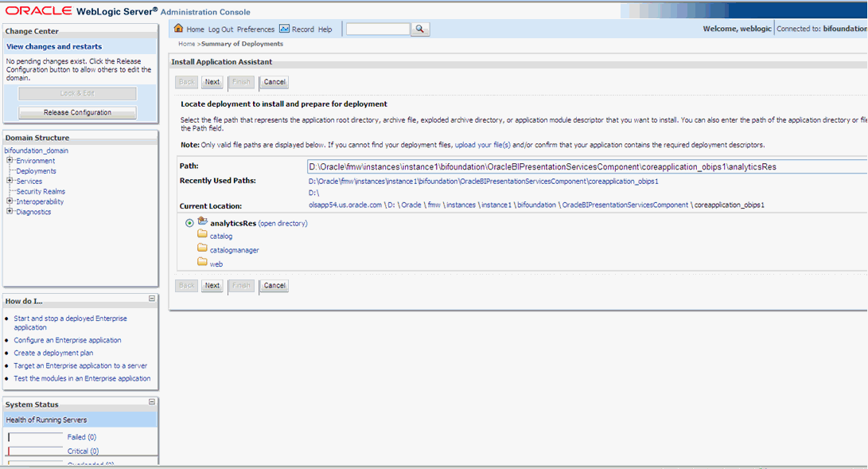Click the Release Configuration button
868x469 pixels.
tap(77, 112)
